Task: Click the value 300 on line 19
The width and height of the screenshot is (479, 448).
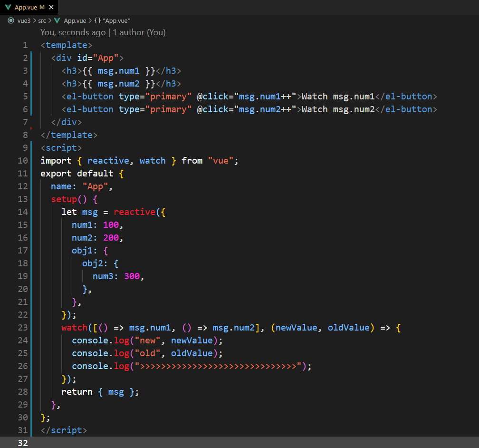Action: click(132, 276)
